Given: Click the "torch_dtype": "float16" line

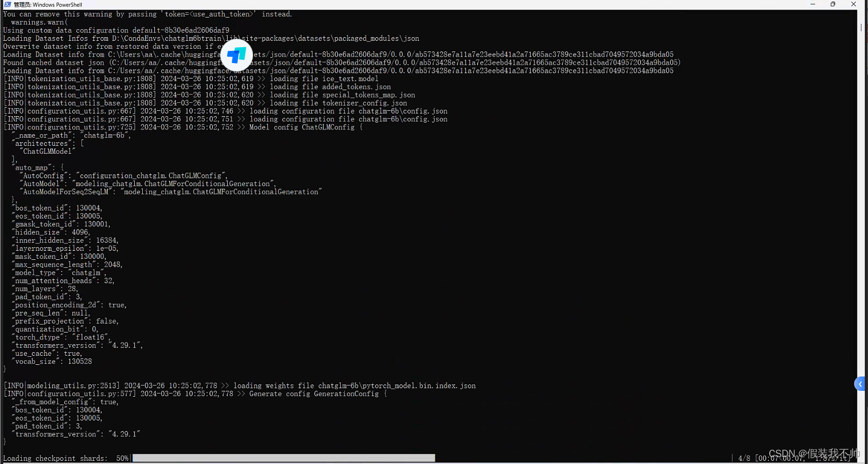Looking at the screenshot, I should coord(62,337).
